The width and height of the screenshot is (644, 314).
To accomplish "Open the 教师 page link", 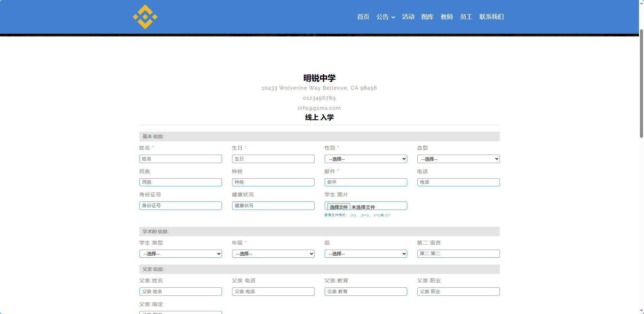I will tap(447, 17).
